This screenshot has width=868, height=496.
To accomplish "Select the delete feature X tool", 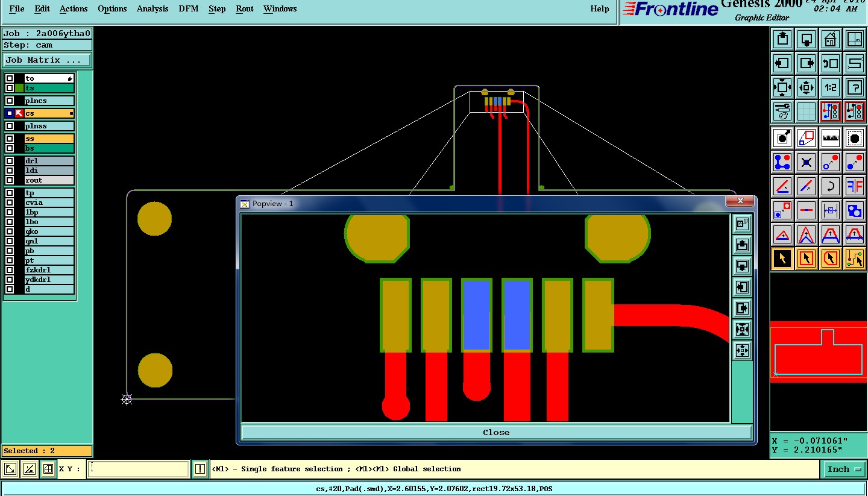I will [x=807, y=162].
